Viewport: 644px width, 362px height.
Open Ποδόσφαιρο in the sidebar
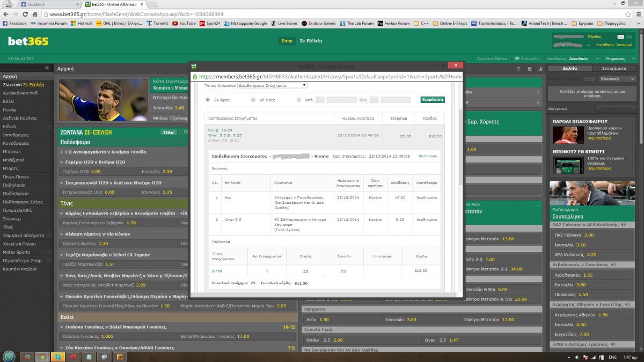click(x=16, y=193)
